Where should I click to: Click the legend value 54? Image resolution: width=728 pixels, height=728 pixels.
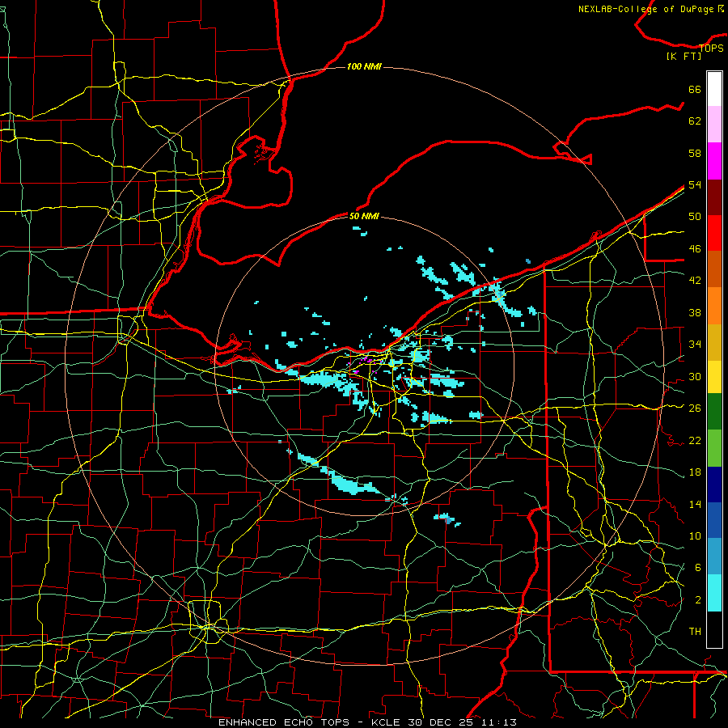click(x=695, y=184)
